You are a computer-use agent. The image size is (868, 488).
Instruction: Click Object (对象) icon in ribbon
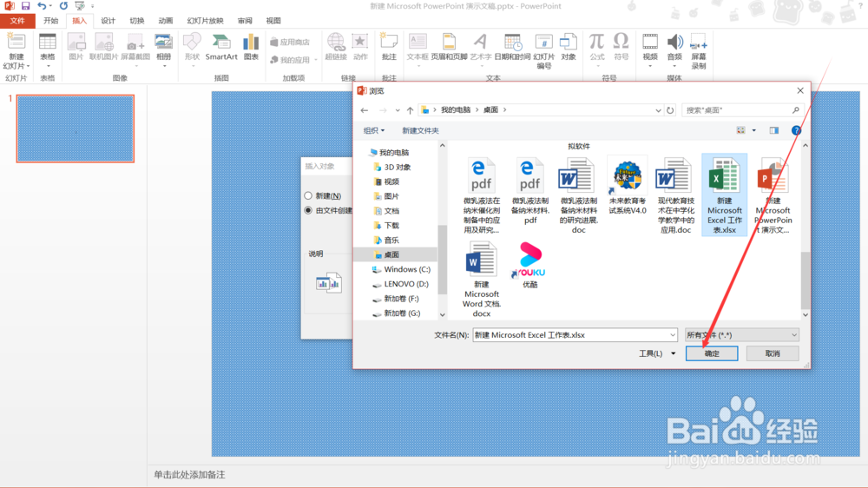[x=569, y=47]
